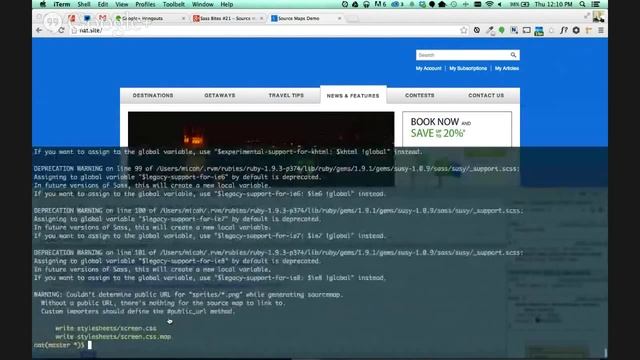This screenshot has width=640, height=360.
Task: Close the Source Maps Demo tab
Action: [x=339, y=18]
